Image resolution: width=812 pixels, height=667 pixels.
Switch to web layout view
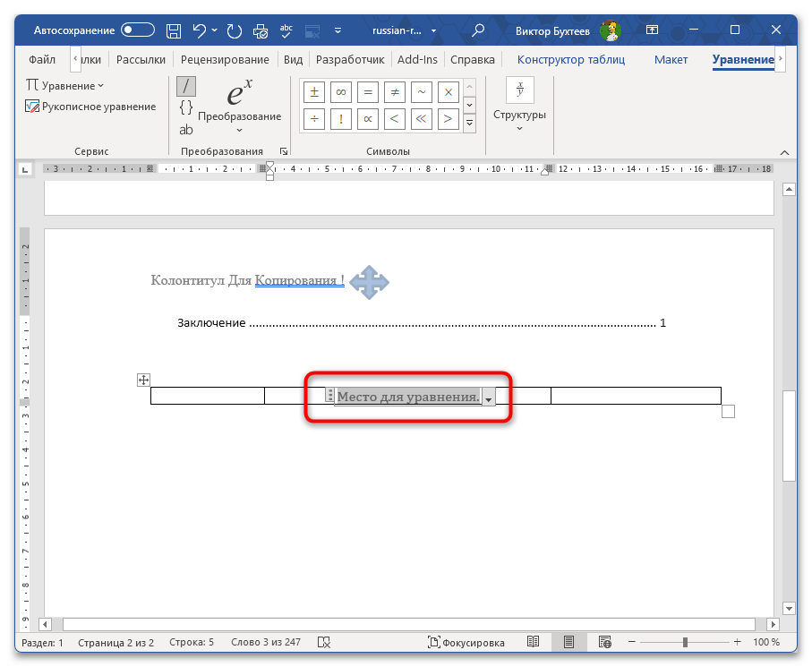(604, 642)
